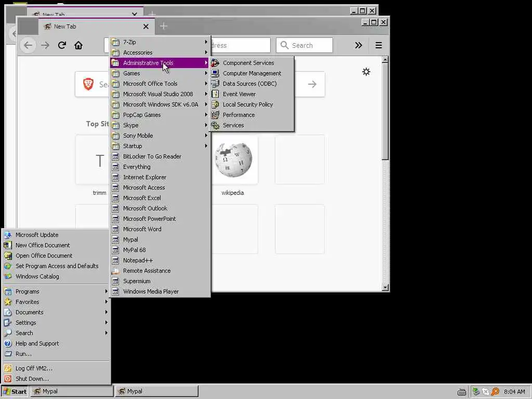Expand Games submenu
The image size is (532, 399).
click(160, 73)
